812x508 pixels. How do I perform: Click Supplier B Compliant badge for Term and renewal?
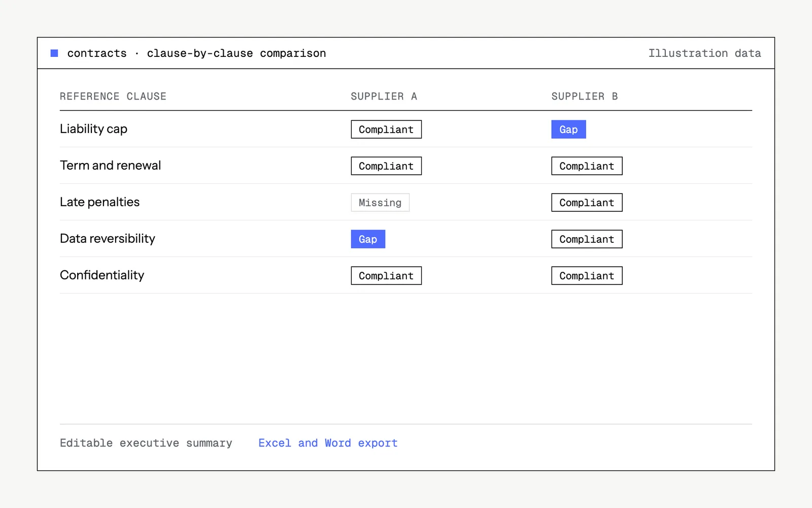point(587,166)
